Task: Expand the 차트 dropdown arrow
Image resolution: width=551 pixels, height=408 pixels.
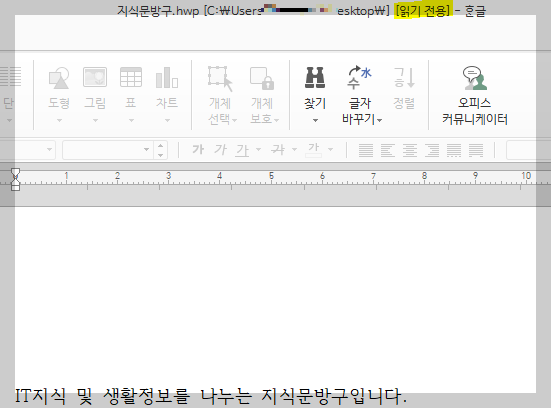Action: (168, 121)
